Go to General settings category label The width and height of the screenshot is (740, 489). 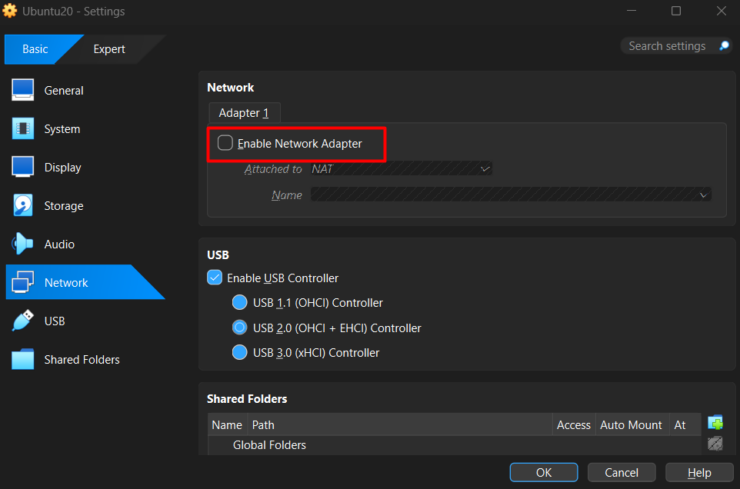pyautogui.click(x=64, y=90)
